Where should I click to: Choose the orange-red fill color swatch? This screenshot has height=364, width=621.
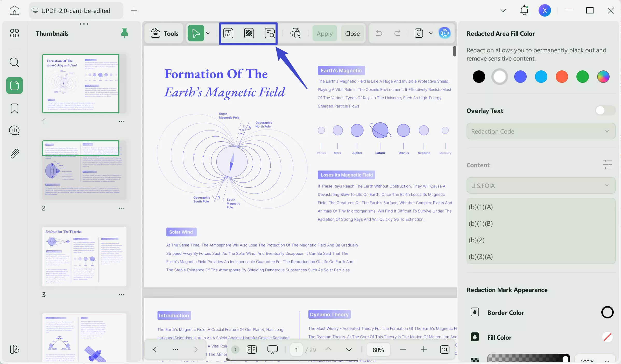pos(562,77)
